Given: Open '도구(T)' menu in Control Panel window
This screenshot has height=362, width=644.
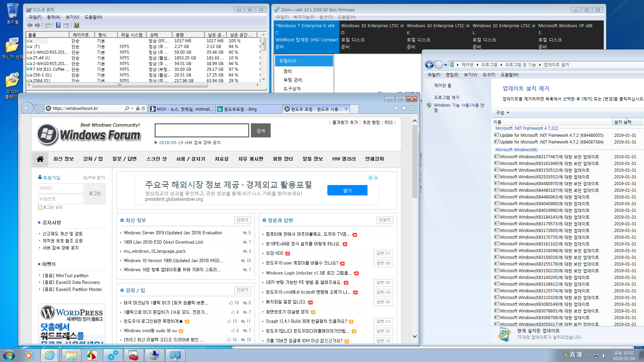Looking at the screenshot, I should tap(489, 75).
